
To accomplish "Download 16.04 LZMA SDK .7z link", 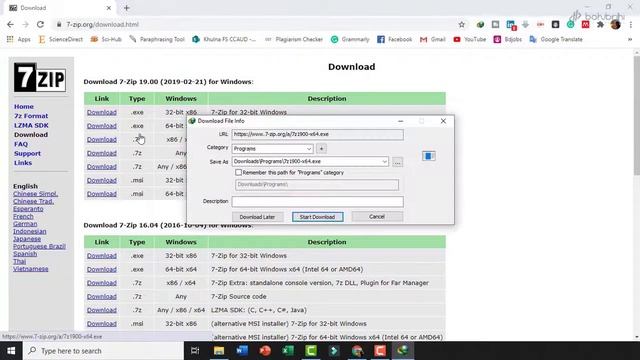I will tap(102, 310).
